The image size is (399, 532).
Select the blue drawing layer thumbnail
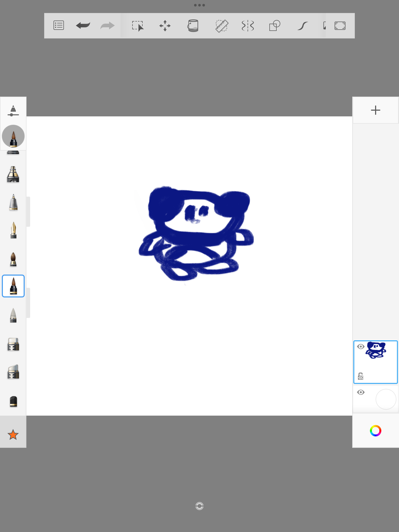(x=376, y=351)
